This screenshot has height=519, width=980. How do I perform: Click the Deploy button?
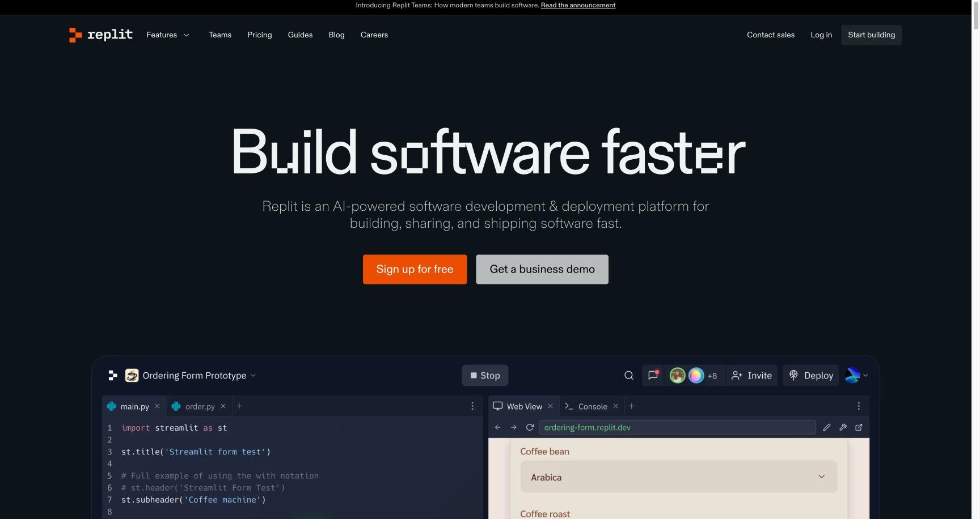tap(810, 375)
